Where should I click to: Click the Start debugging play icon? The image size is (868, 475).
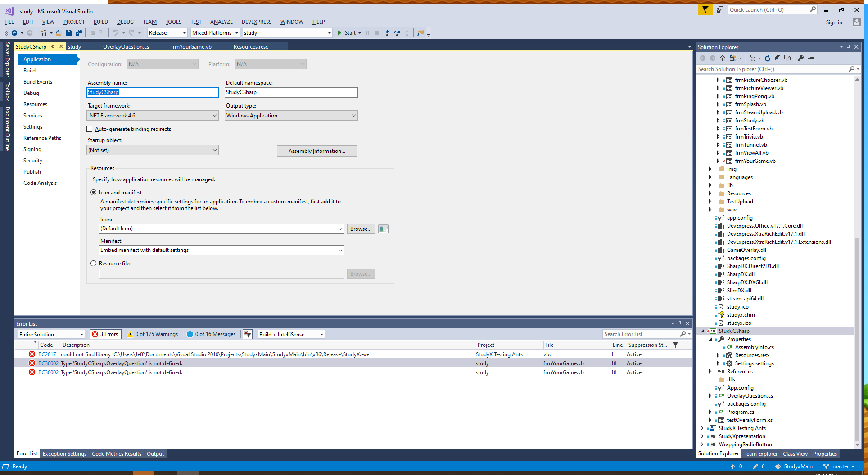tap(339, 33)
